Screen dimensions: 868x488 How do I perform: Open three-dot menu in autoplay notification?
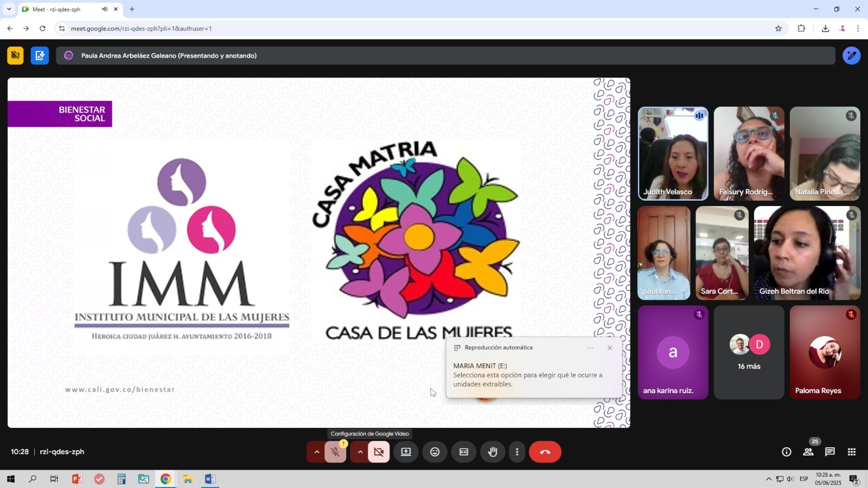pos(590,348)
